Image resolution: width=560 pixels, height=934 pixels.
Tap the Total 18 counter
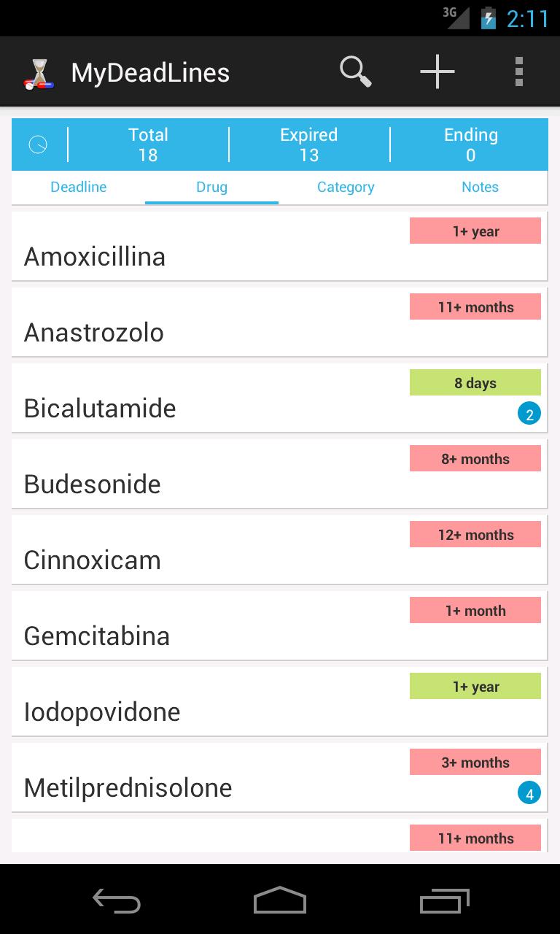coord(148,144)
